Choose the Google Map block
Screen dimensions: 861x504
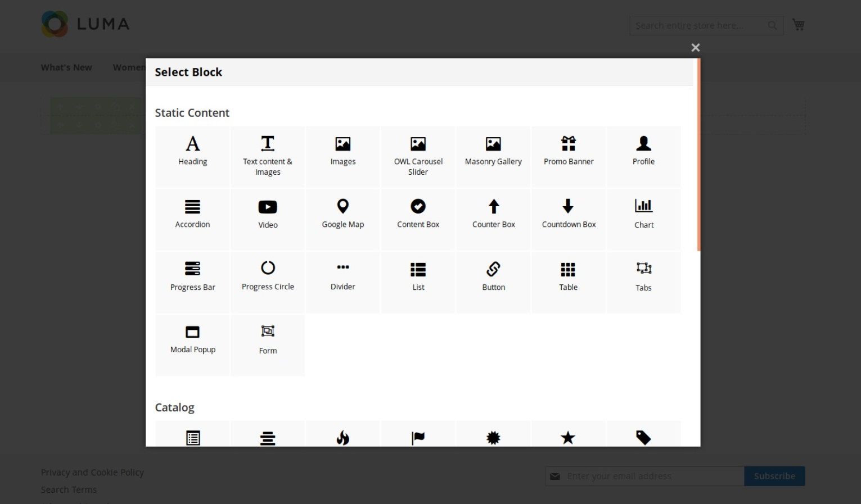342,214
